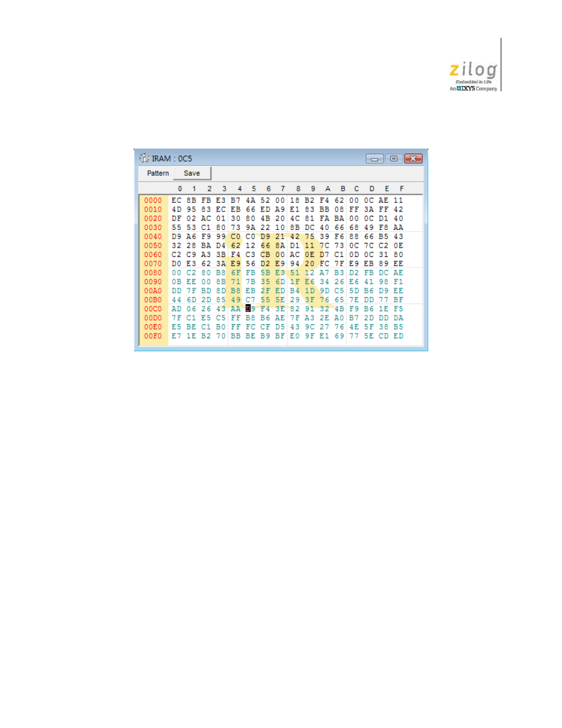Select row address 0030
Image resolution: width=562 pixels, height=728 pixels.
pyautogui.click(x=153, y=228)
